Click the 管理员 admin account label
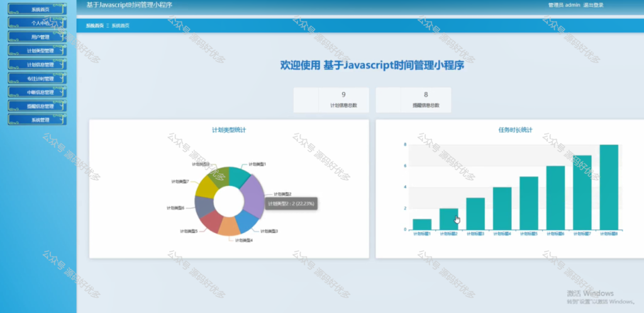The width and height of the screenshot is (644, 313). tap(564, 5)
